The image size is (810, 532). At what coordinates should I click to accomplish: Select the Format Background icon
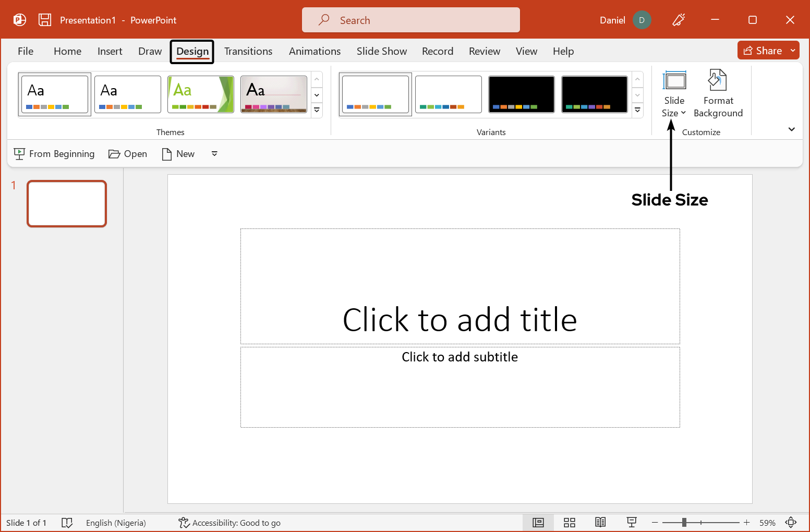(x=718, y=94)
